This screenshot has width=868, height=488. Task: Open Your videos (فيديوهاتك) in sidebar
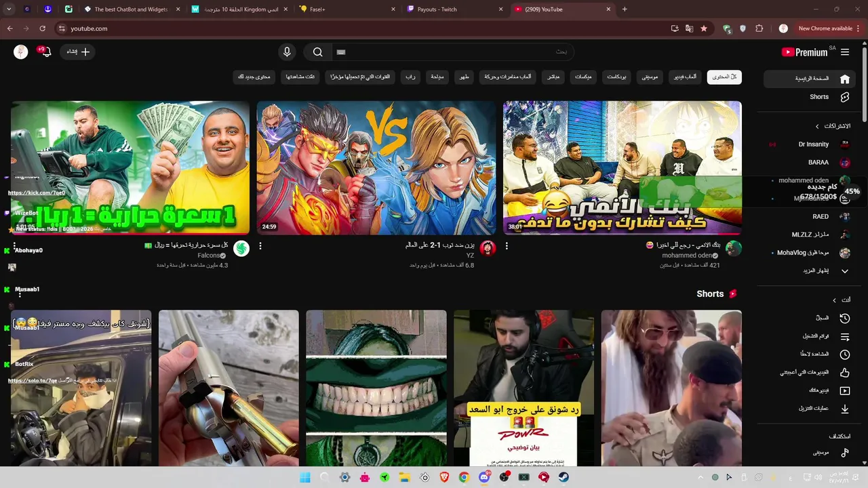coord(810,390)
